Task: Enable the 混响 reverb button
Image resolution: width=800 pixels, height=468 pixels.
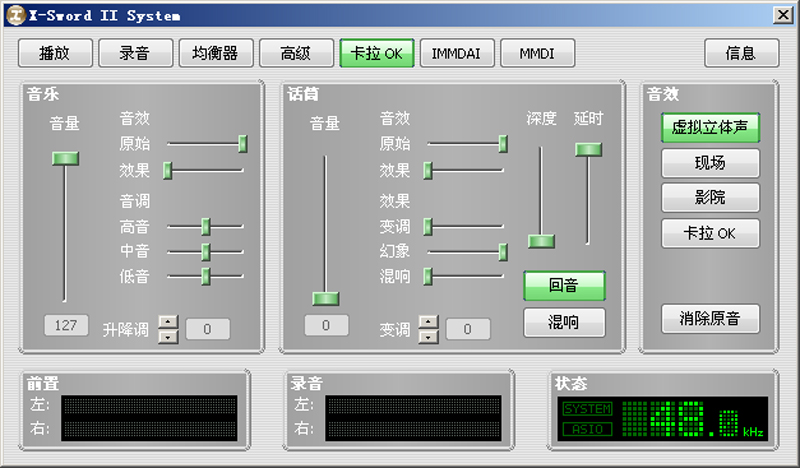Action: pyautogui.click(x=564, y=322)
